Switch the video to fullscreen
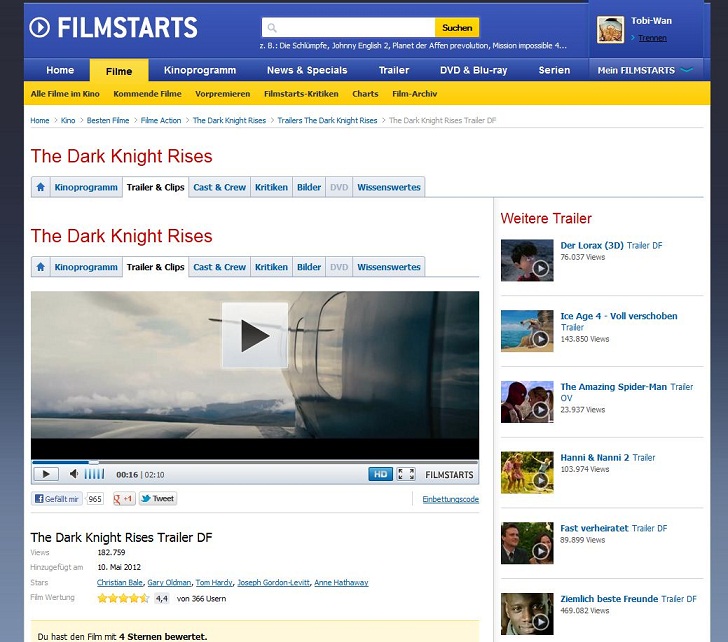 point(406,474)
